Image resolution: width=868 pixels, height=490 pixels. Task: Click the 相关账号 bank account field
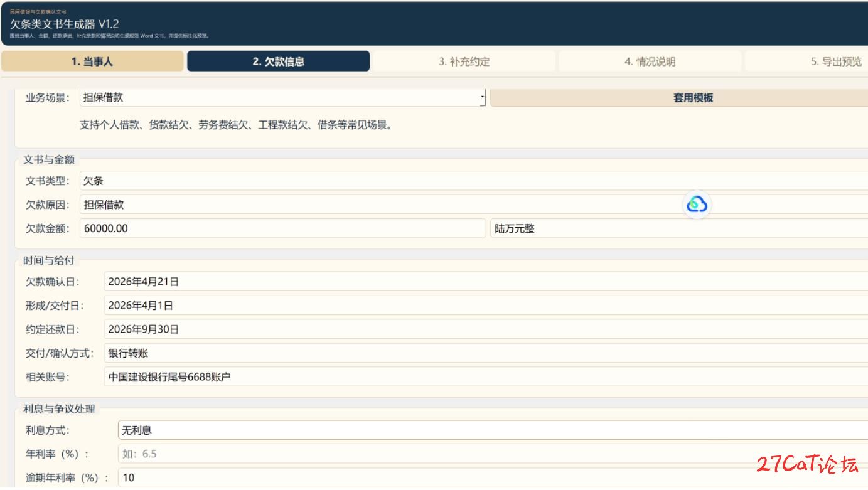485,377
